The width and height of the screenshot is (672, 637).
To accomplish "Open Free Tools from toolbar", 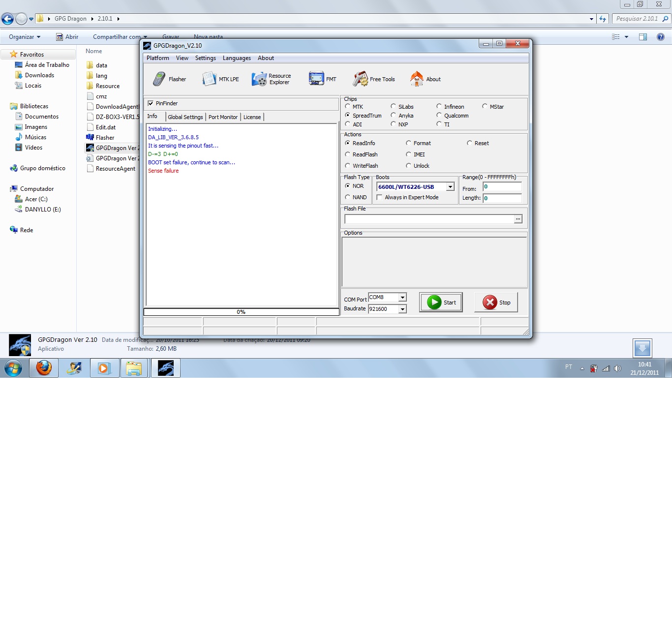I will [x=374, y=79].
